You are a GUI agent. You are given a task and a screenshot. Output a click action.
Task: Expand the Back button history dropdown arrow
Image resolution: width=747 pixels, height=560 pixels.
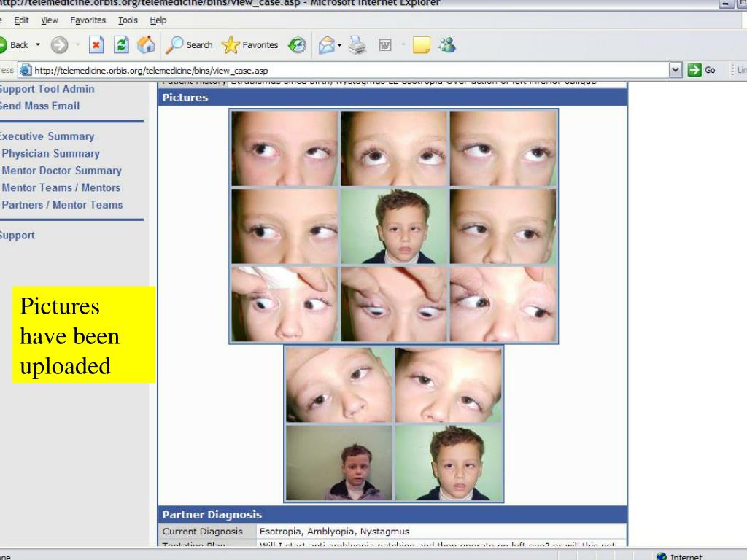pyautogui.click(x=38, y=45)
